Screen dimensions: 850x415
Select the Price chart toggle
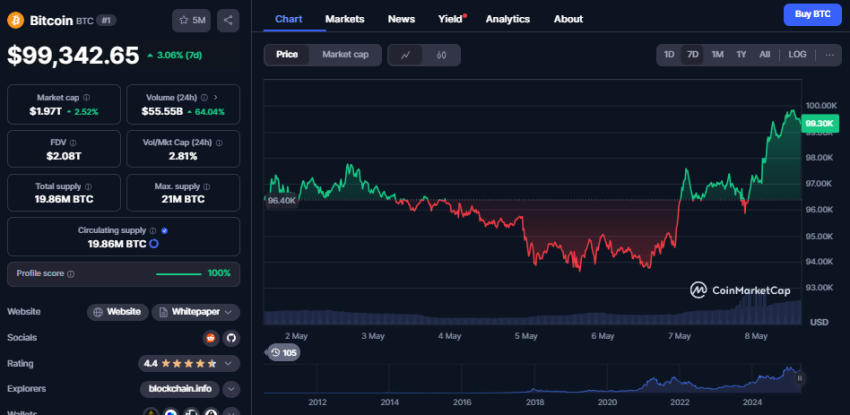coord(287,55)
